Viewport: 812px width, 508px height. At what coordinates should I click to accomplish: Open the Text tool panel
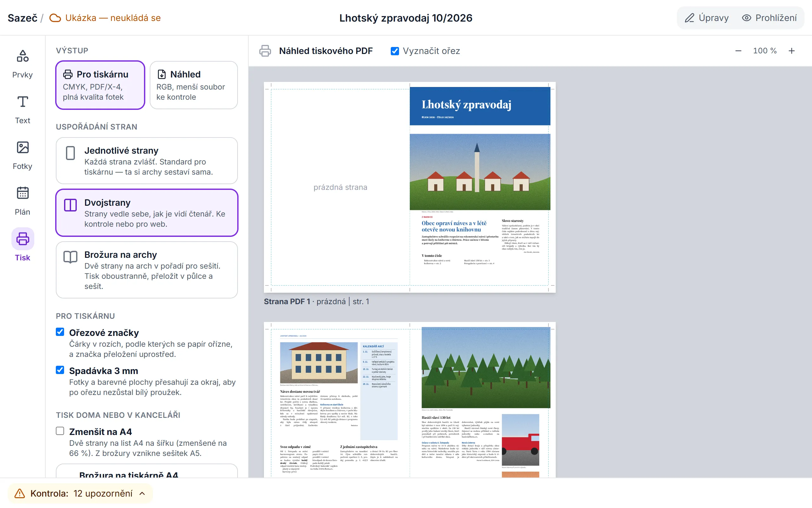point(23,110)
